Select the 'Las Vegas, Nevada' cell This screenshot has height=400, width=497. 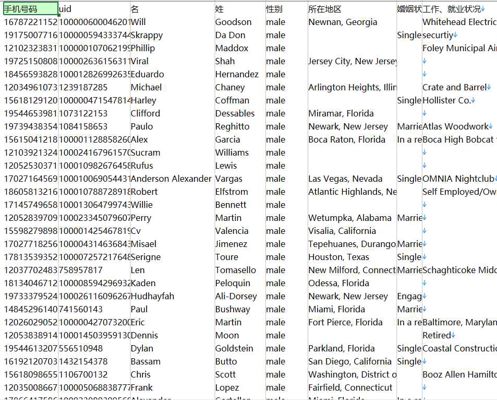coord(352,179)
